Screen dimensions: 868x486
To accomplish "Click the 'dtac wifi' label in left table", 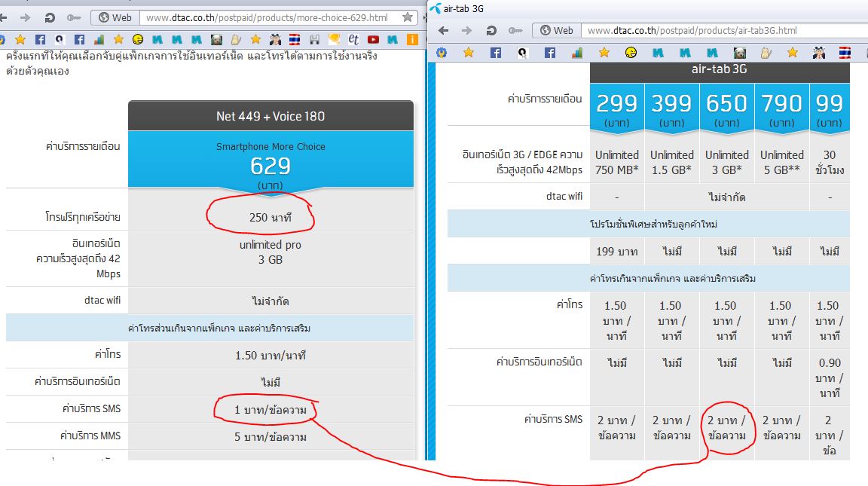I will coord(102,300).
